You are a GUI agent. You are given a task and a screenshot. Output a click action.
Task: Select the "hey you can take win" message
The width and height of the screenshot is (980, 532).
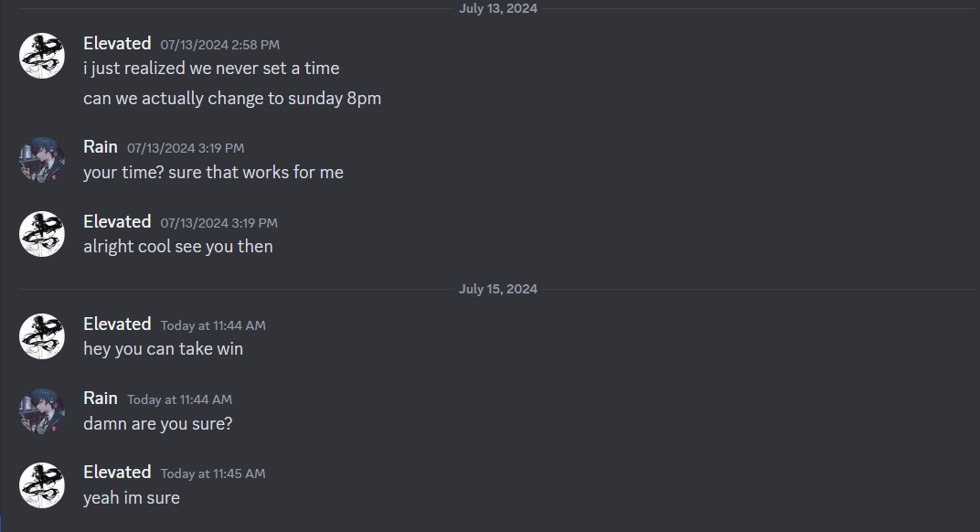(163, 349)
